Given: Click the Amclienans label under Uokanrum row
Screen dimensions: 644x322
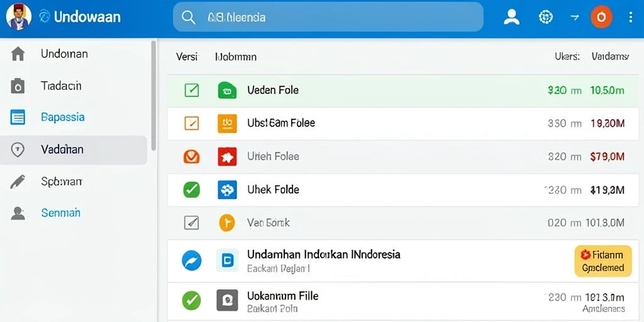Looking at the screenshot, I should (604, 309).
